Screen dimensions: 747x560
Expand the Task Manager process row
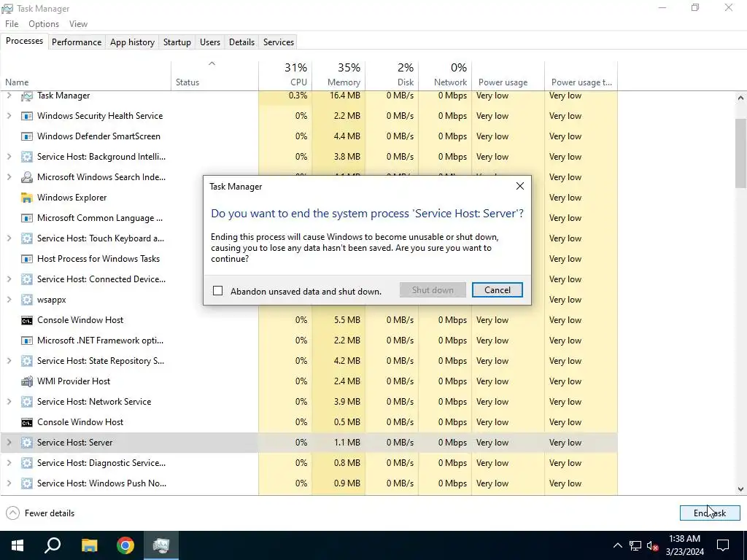[9, 96]
